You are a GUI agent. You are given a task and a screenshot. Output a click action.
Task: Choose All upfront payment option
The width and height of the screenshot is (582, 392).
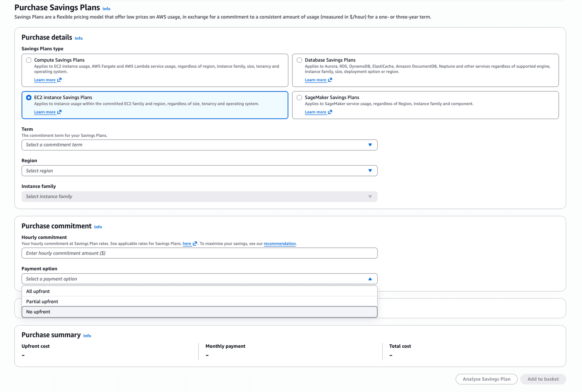38,291
